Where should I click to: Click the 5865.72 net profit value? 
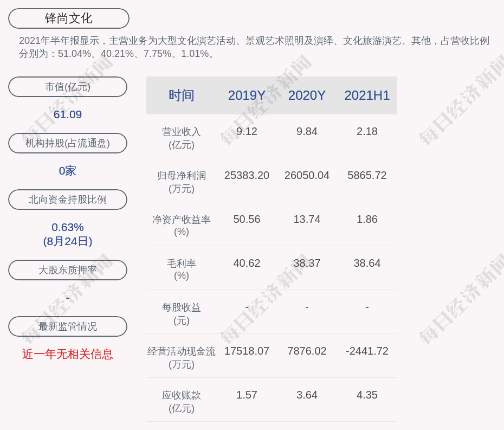point(367,175)
